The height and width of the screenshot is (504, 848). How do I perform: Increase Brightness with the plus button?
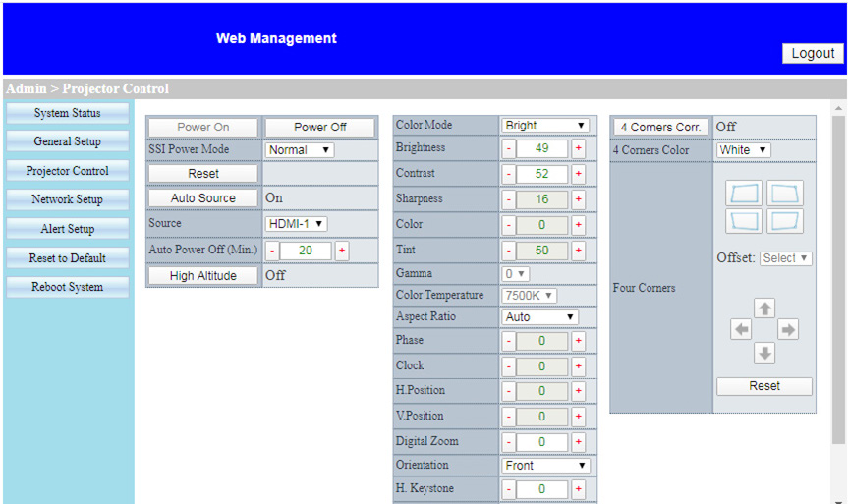(578, 148)
